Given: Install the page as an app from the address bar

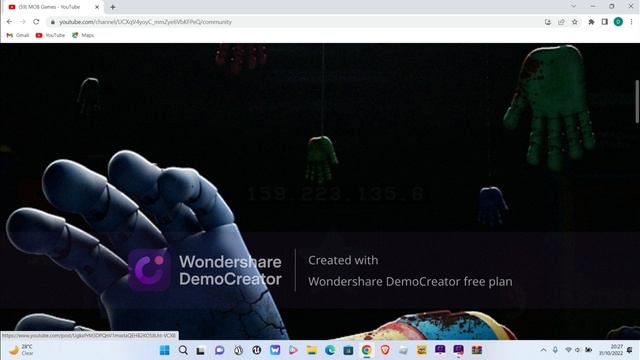Looking at the screenshot, I should pyautogui.click(x=548, y=22).
